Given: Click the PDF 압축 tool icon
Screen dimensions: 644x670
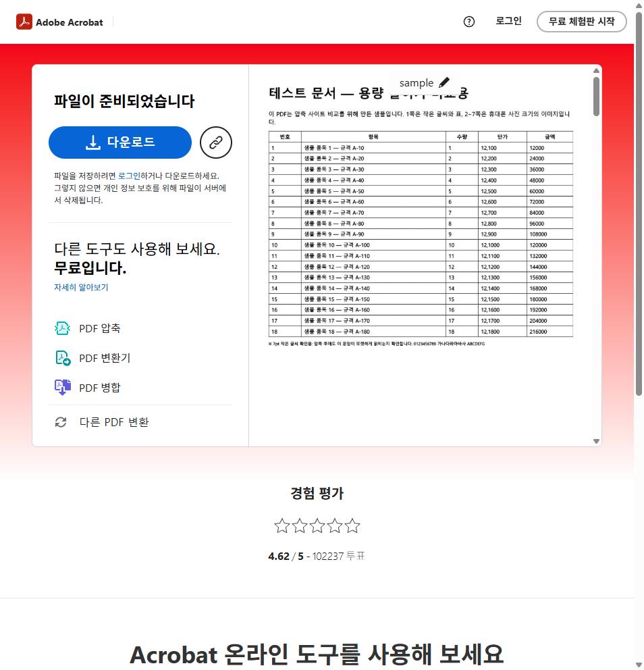Looking at the screenshot, I should click(62, 328).
